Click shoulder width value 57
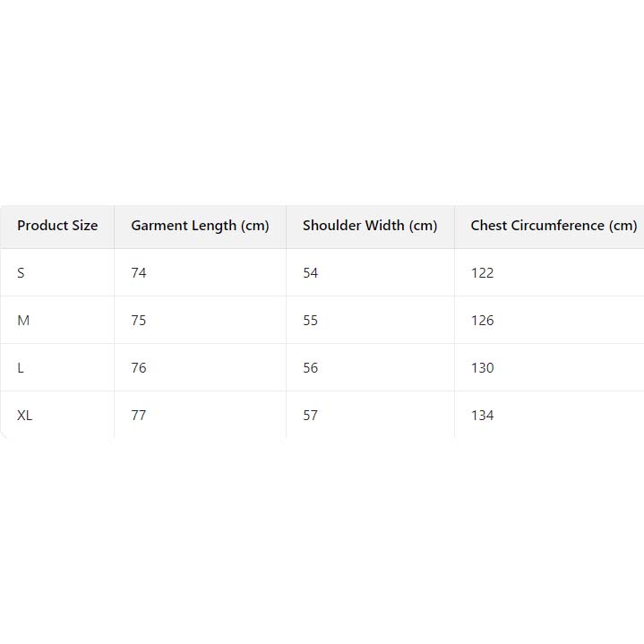Screen dimensions: 644x644 (x=311, y=416)
